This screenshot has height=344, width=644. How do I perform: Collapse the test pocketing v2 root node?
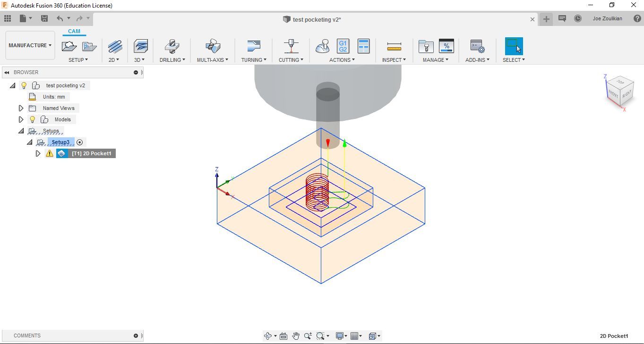(x=13, y=85)
